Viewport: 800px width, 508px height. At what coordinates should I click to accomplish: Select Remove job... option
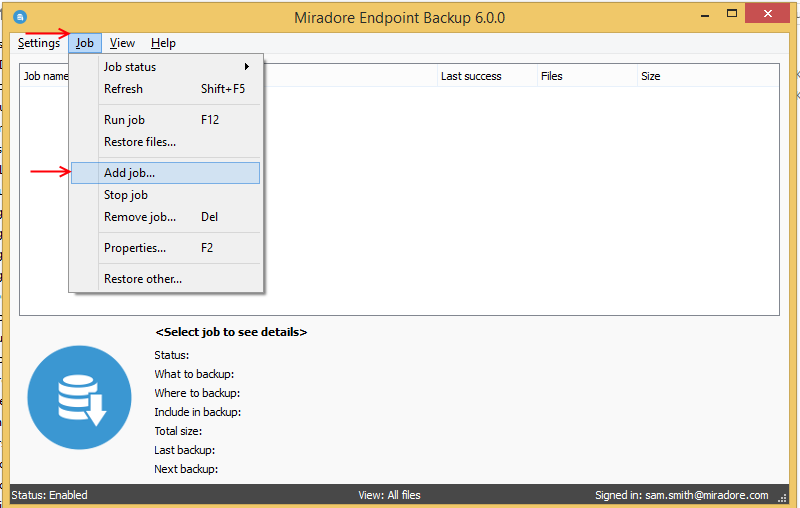[x=165, y=217]
